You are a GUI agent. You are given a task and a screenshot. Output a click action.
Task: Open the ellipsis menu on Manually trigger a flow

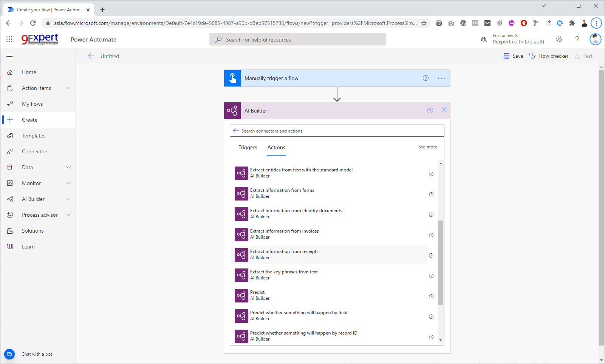[441, 78]
